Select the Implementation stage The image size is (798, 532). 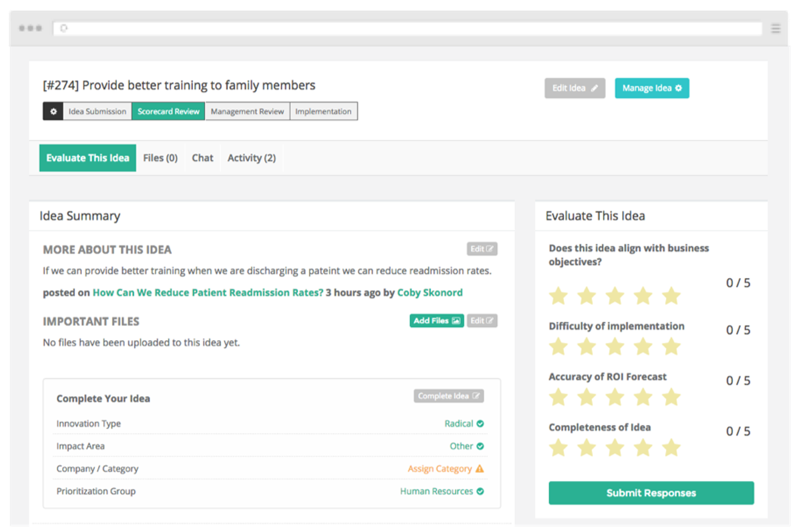[x=324, y=112]
